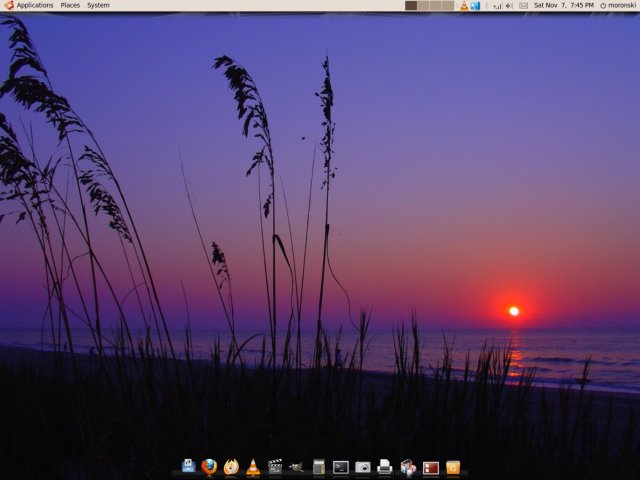Click the red window icon in dock

[x=431, y=468]
